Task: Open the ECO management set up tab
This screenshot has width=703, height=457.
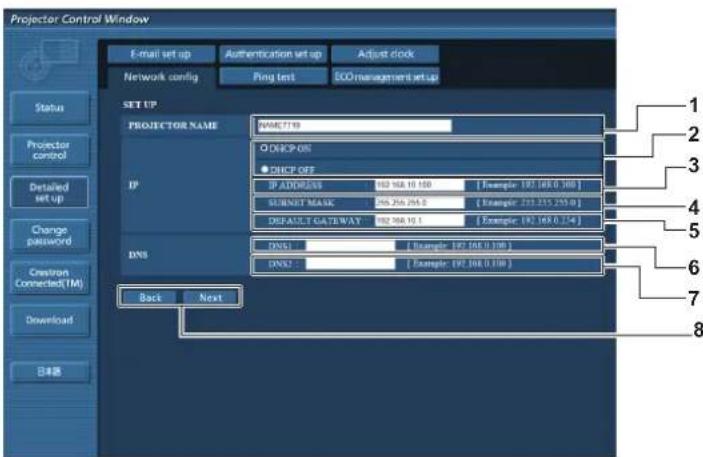Action: (386, 77)
